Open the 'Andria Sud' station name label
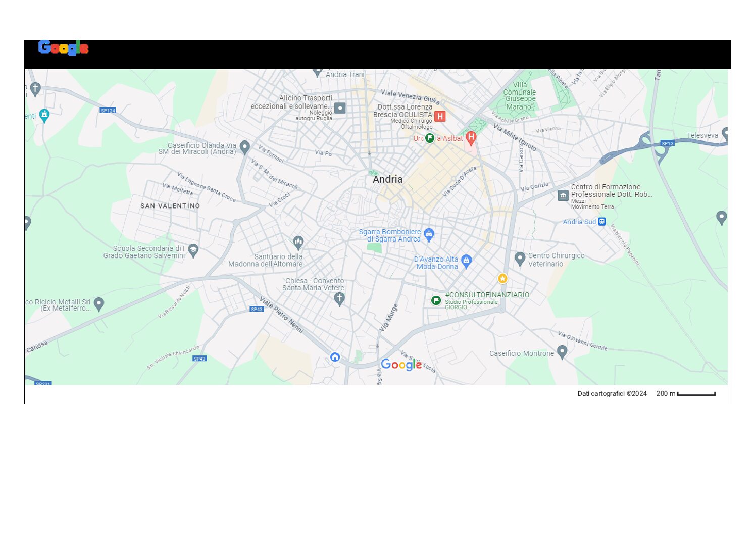756x534 pixels. [x=579, y=222]
